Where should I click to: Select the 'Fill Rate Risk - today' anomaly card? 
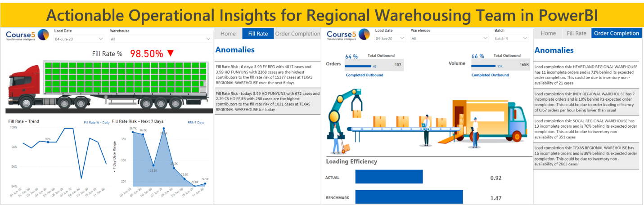(x=268, y=101)
